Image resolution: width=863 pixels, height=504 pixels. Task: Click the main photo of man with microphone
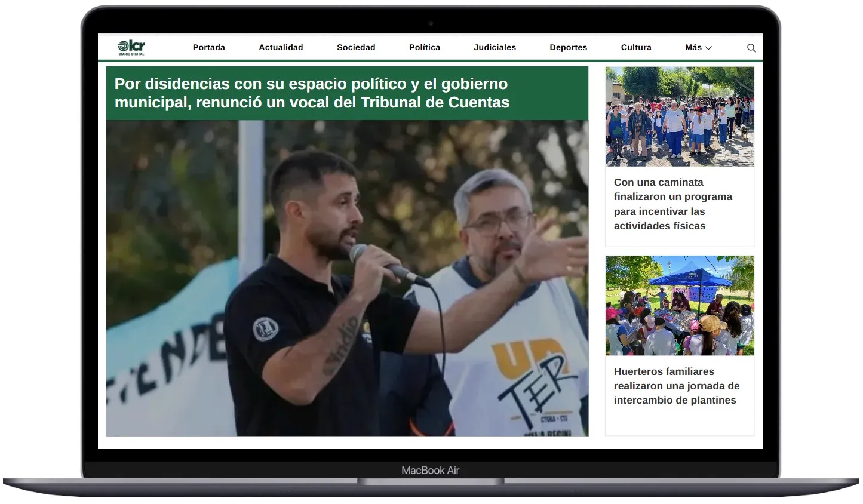point(347,278)
